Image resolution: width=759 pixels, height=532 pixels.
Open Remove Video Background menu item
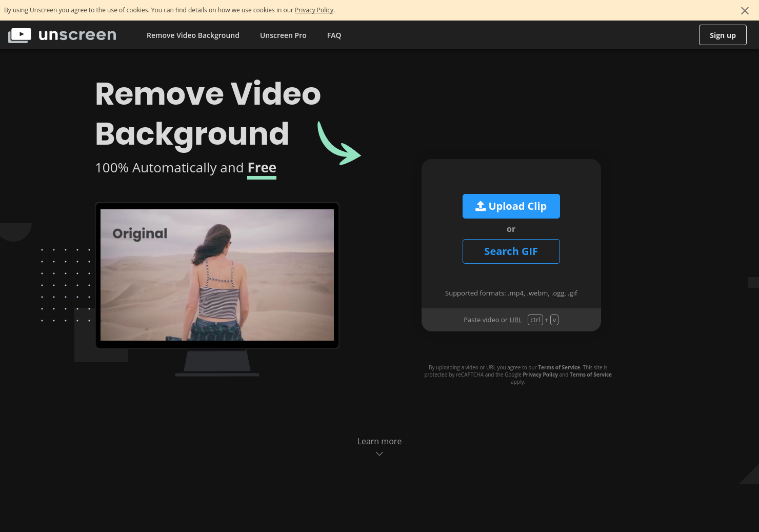coord(193,35)
